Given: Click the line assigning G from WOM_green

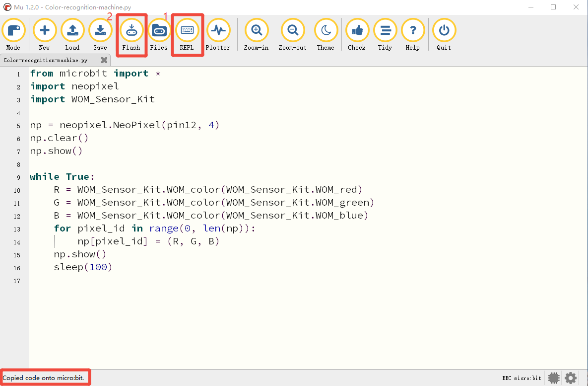Looking at the screenshot, I should [214, 202].
